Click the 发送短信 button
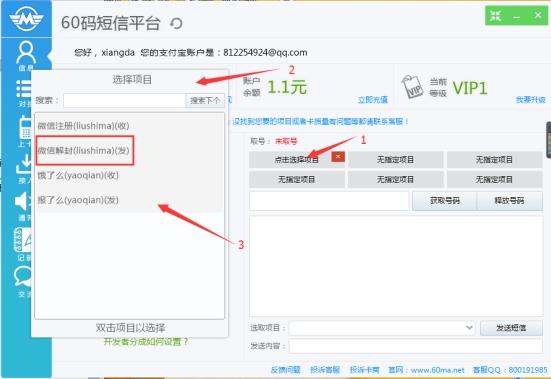 click(x=511, y=328)
